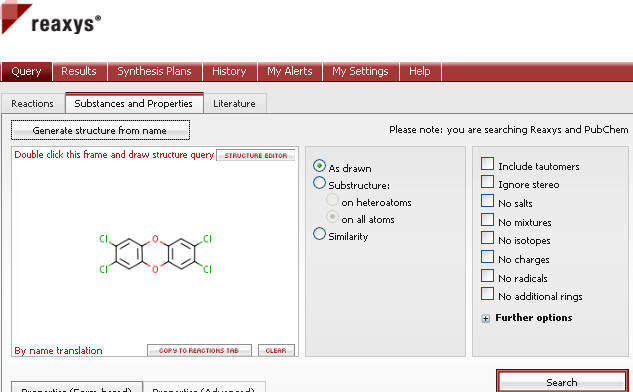Check the No isotopes option

coord(487,238)
